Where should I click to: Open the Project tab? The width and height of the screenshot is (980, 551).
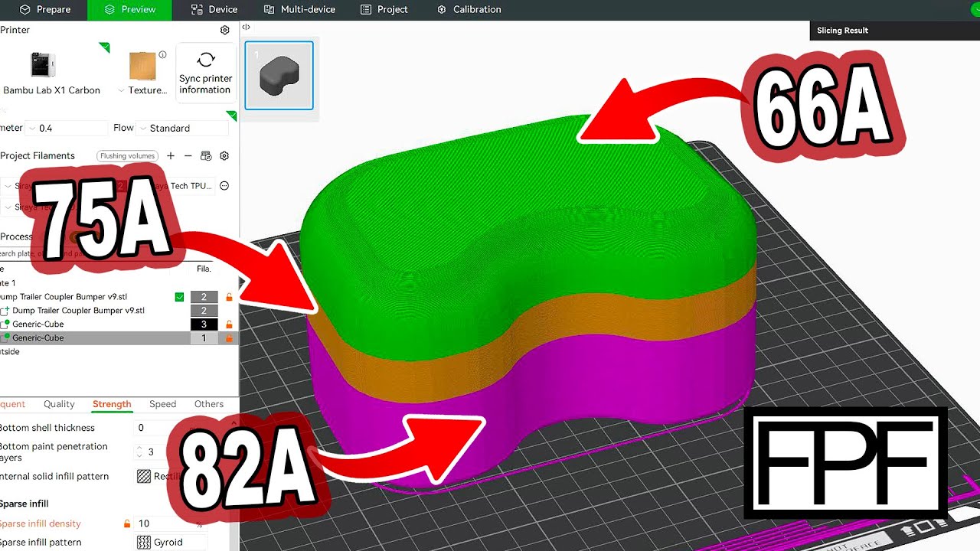tap(385, 10)
